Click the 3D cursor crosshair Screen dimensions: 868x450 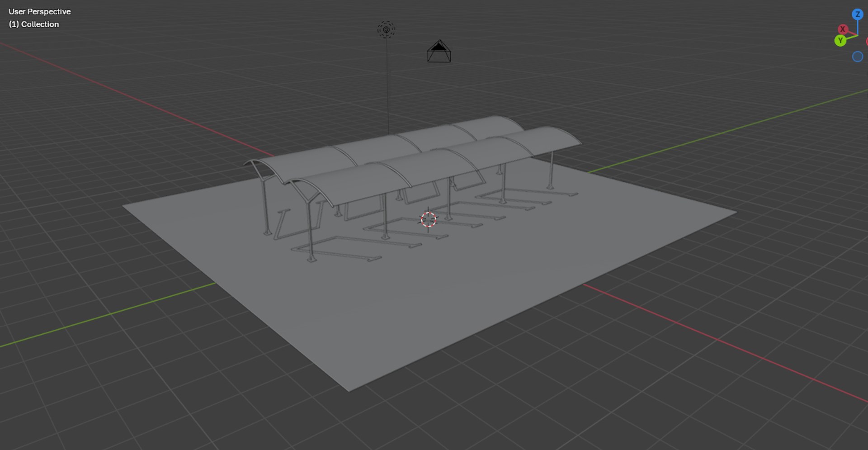click(x=428, y=220)
